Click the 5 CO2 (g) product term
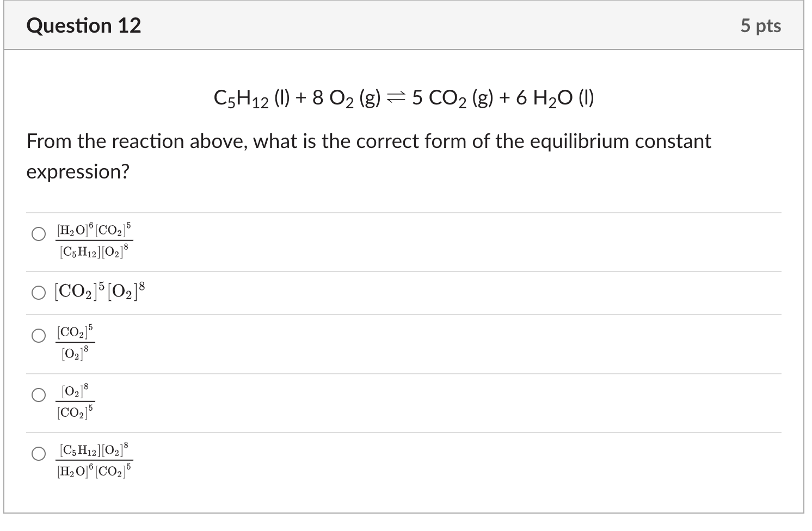This screenshot has height=531, width=812. pos(452,98)
